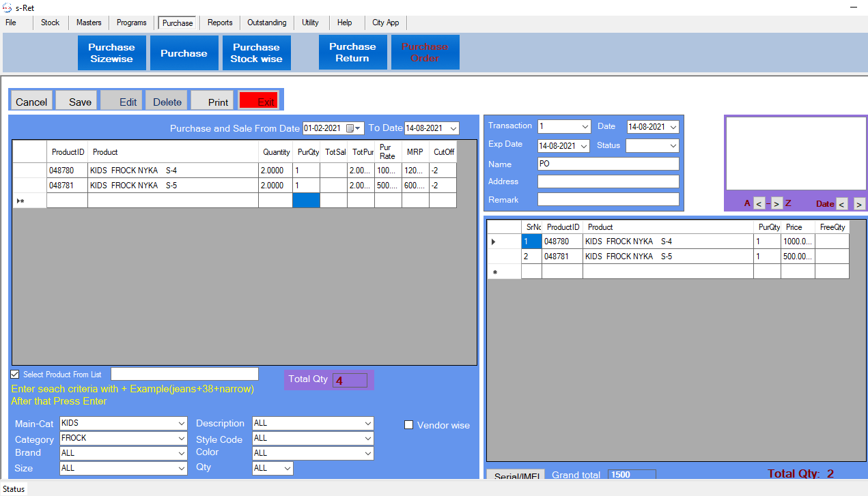Open the Masters menu
This screenshot has height=496, width=868.
89,23
